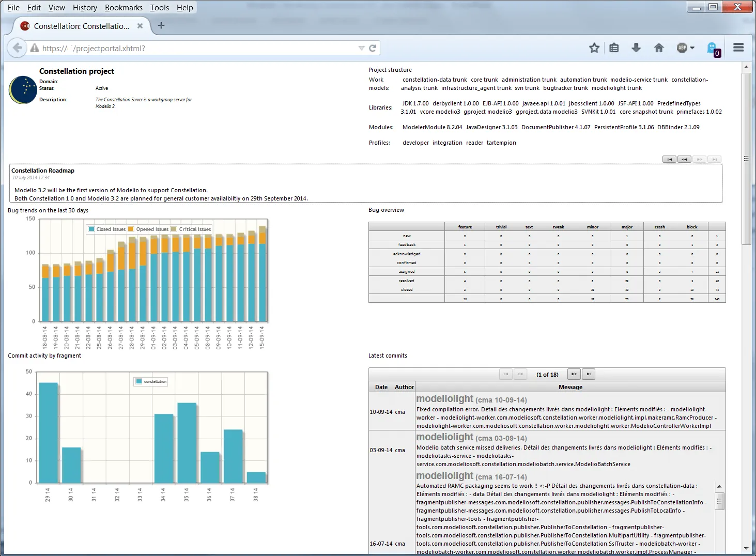756x556 pixels.
Task: Open the Bookmarks menu
Action: [x=124, y=8]
